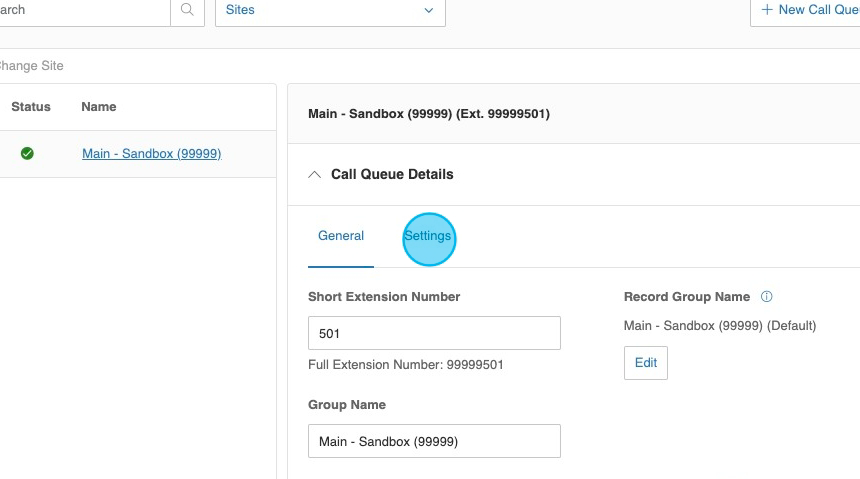This screenshot has height=479, width=860.
Task: Click the green active status checkmark
Action: 27,154
